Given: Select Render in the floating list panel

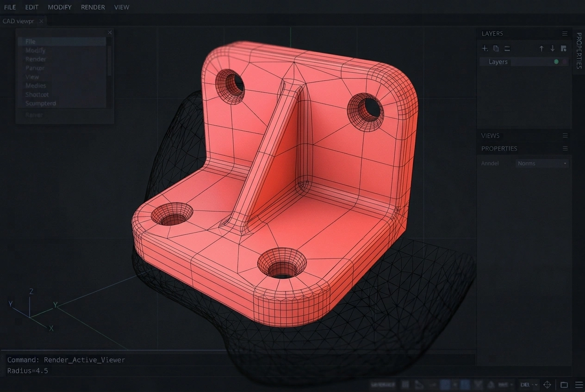Looking at the screenshot, I should pos(62,59).
